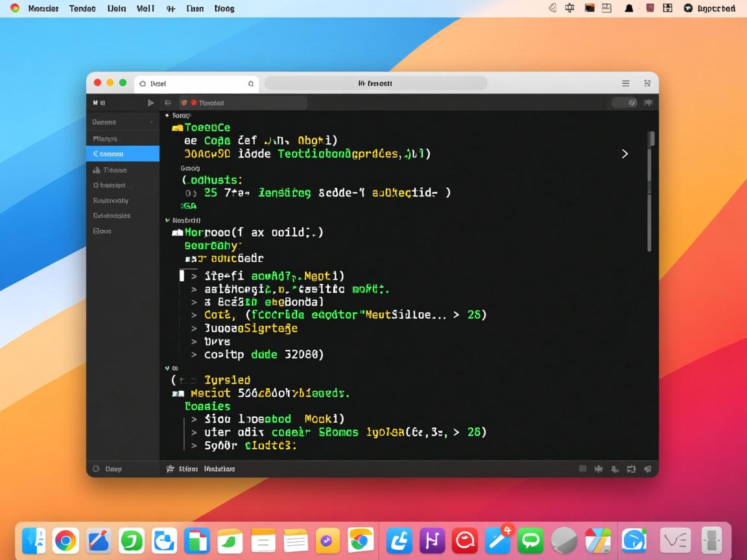Select the highlighted blue sidebar item

[x=123, y=154]
